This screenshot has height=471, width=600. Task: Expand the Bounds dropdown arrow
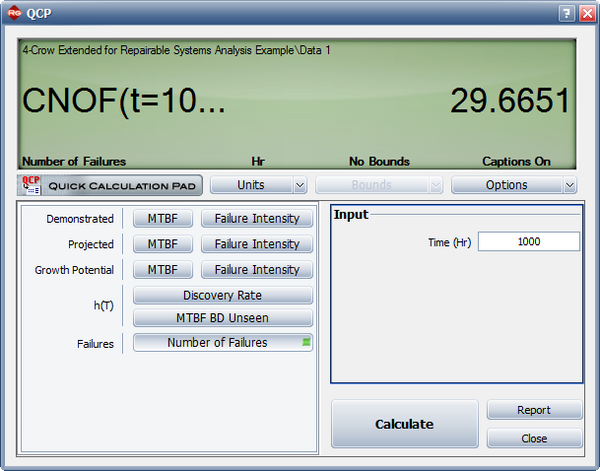pos(434,185)
